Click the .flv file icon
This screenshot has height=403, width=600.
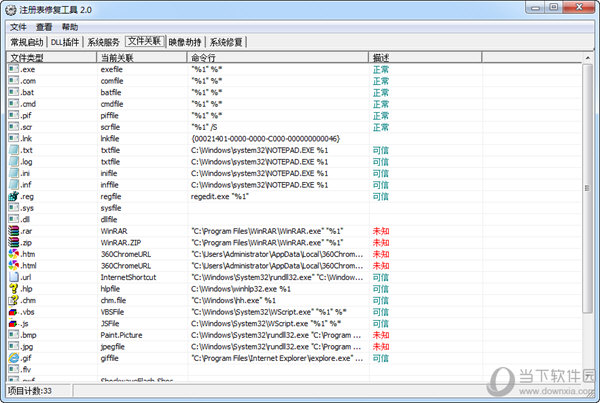click(x=14, y=369)
